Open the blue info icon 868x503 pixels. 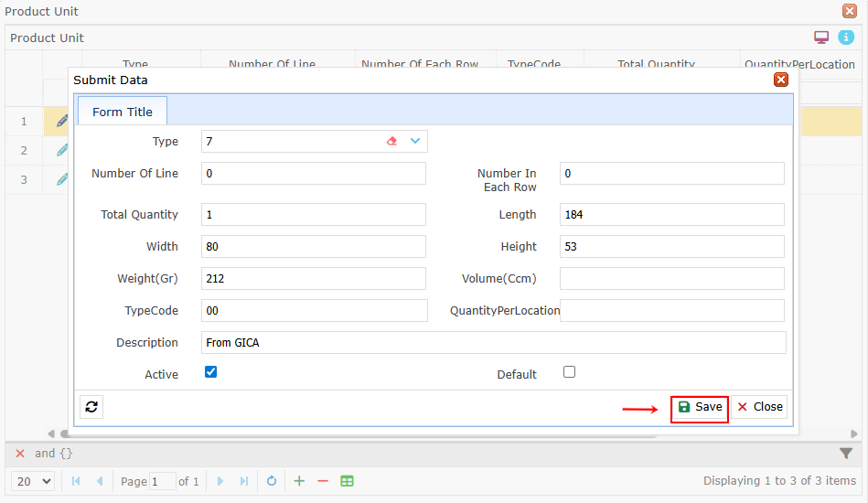pyautogui.click(x=846, y=37)
